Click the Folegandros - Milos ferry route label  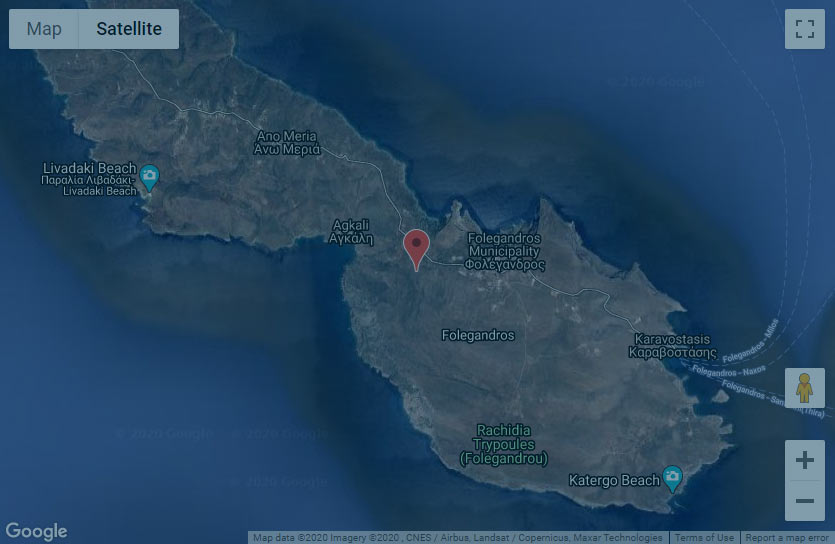(751, 341)
